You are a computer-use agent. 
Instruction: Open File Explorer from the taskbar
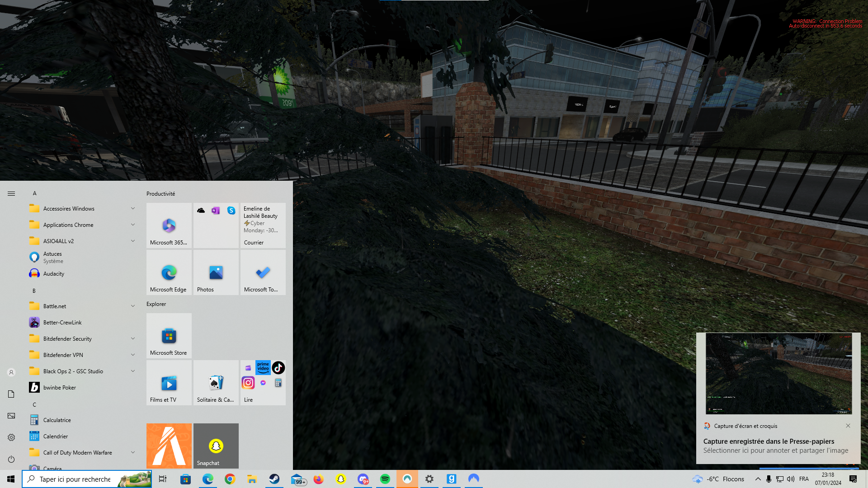point(252,479)
